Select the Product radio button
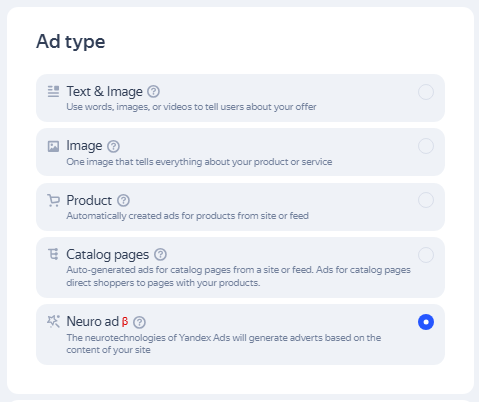The height and width of the screenshot is (402, 479). (426, 200)
